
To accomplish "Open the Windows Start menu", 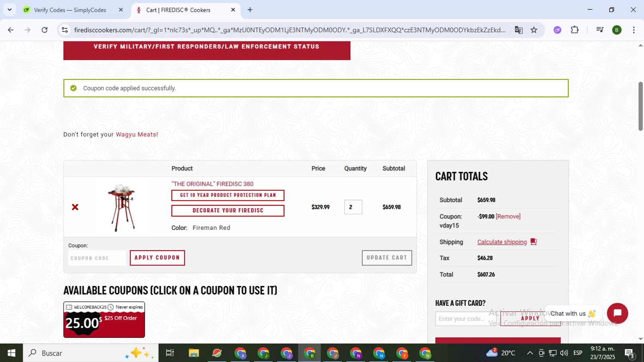I will pyautogui.click(x=12, y=353).
